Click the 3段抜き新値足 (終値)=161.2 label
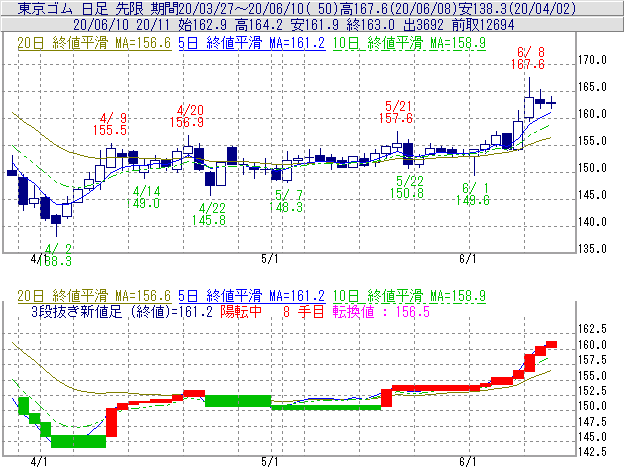Screen dimensions: 624x474 coord(122,312)
